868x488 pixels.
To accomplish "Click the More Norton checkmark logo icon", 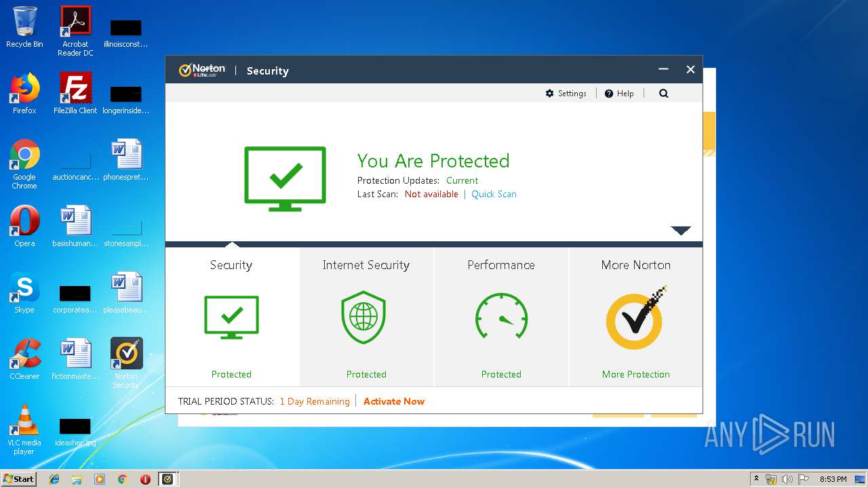I will [x=635, y=317].
